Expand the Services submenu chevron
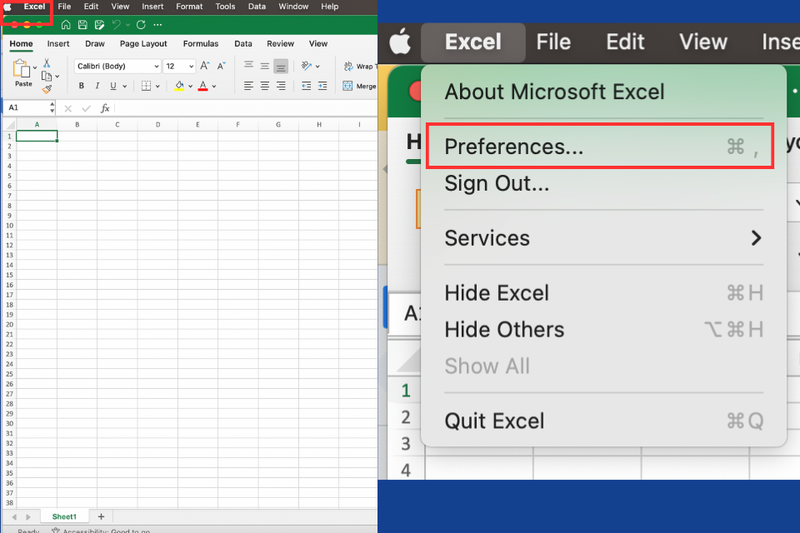This screenshot has width=800, height=533. tap(756, 238)
